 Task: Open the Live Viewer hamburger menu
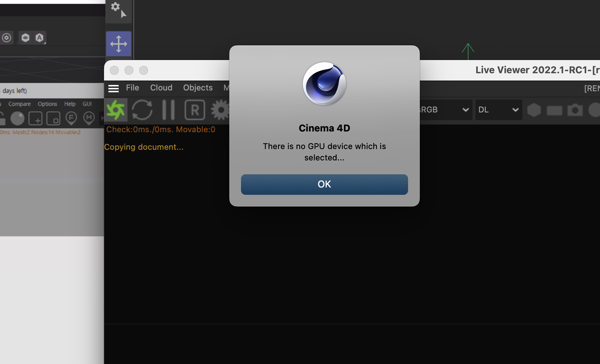pos(114,88)
